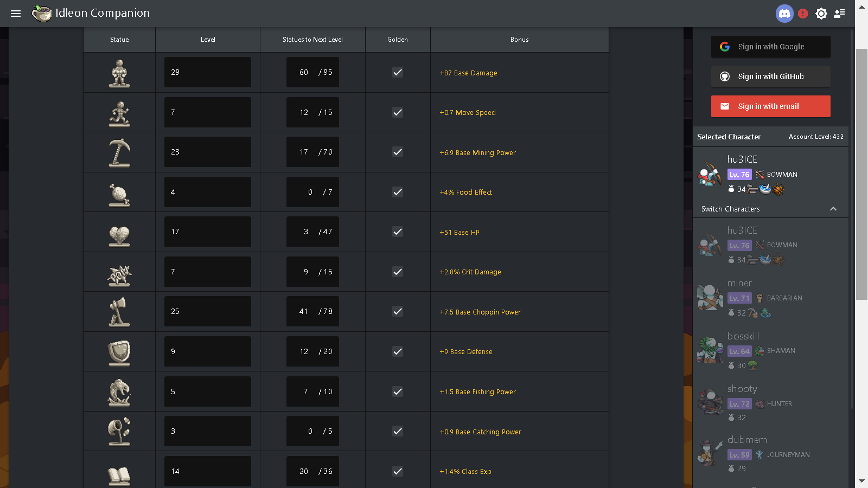Open the Discord icon in the top bar

[784, 14]
